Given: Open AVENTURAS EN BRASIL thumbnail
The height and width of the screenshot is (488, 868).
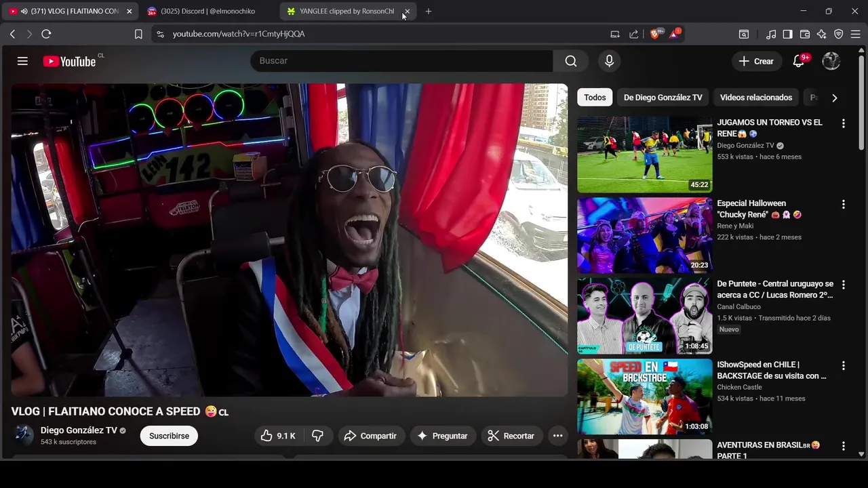Looking at the screenshot, I should tap(644, 449).
